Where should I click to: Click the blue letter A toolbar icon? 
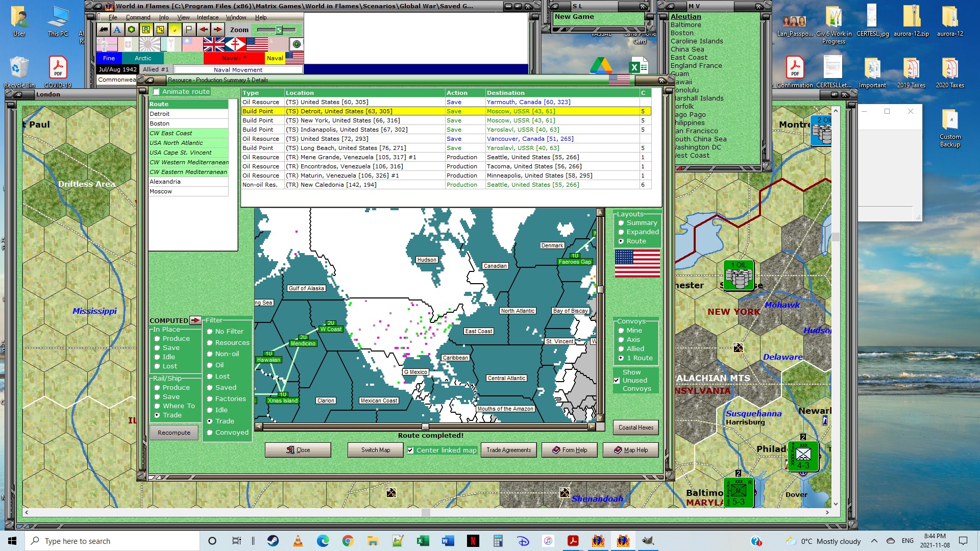pyautogui.click(x=117, y=30)
